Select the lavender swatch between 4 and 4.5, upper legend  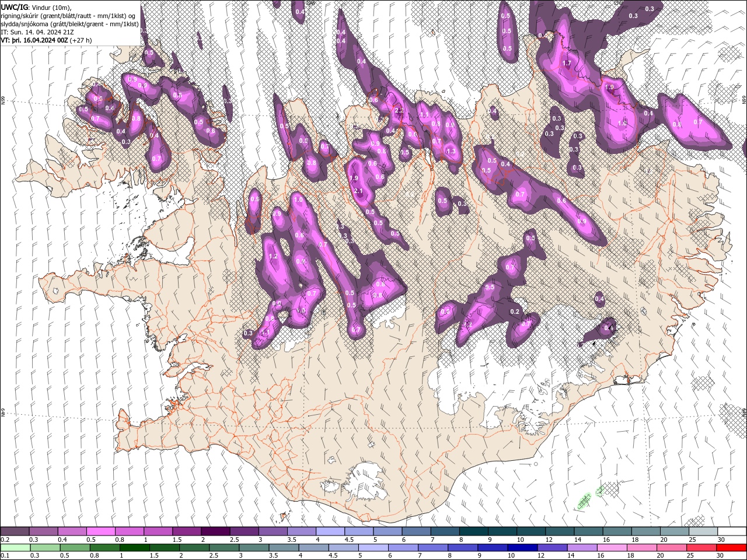[330, 531]
